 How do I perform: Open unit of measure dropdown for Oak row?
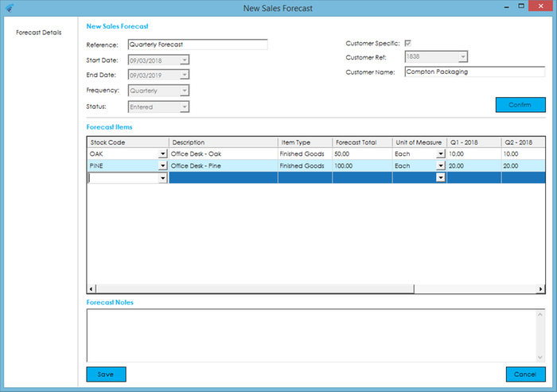(441, 153)
